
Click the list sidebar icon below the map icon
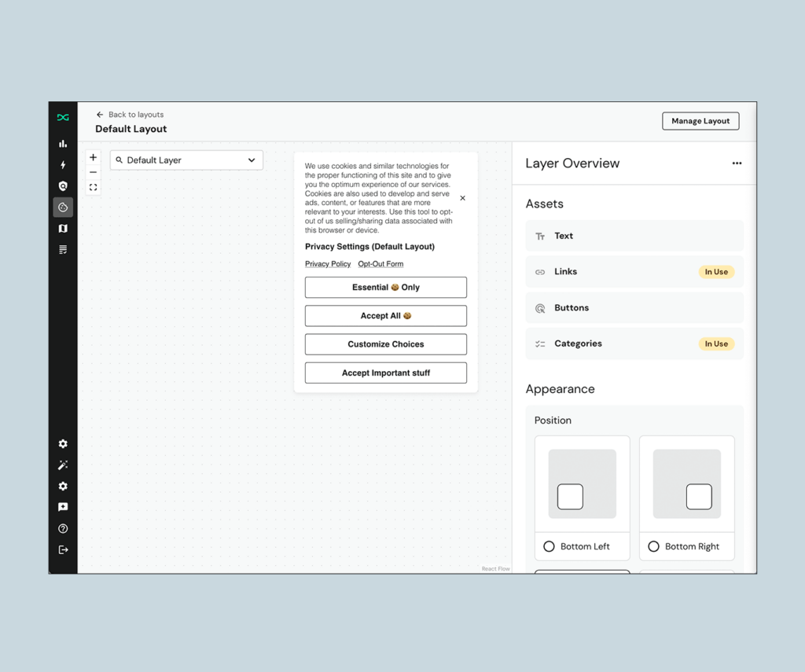(63, 249)
